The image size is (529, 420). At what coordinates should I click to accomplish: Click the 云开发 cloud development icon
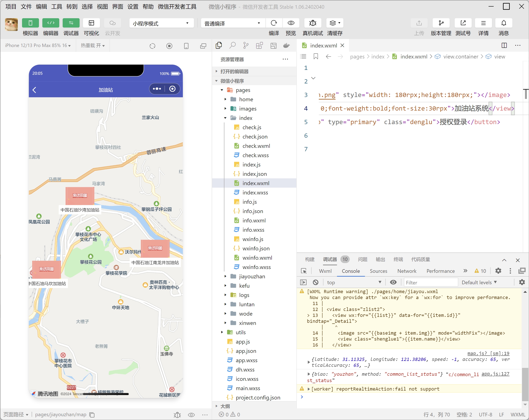(113, 23)
